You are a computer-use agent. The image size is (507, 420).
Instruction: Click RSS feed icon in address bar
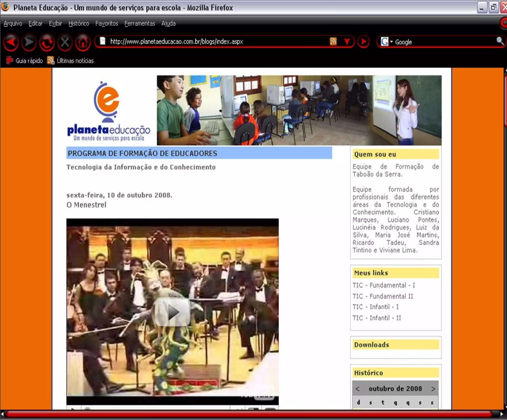(x=333, y=42)
